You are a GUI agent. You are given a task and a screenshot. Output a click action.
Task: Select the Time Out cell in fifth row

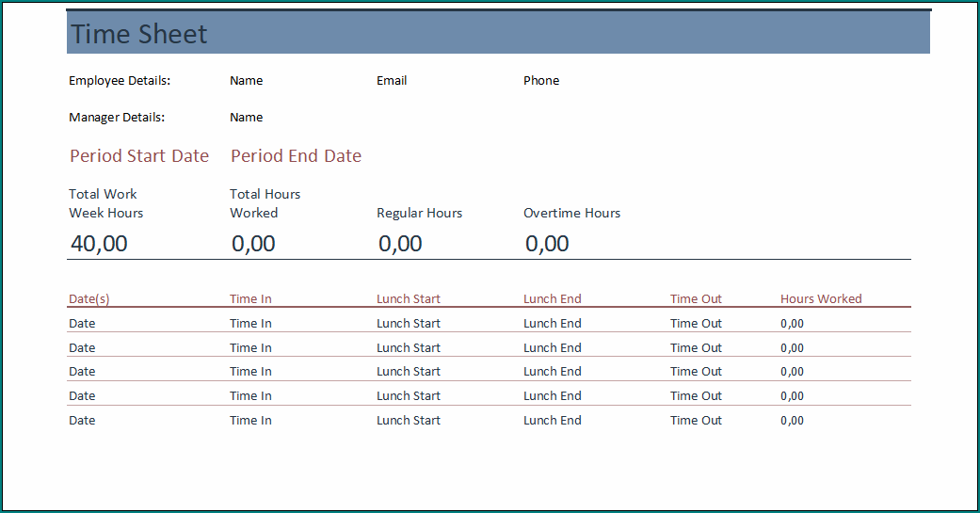click(x=697, y=421)
